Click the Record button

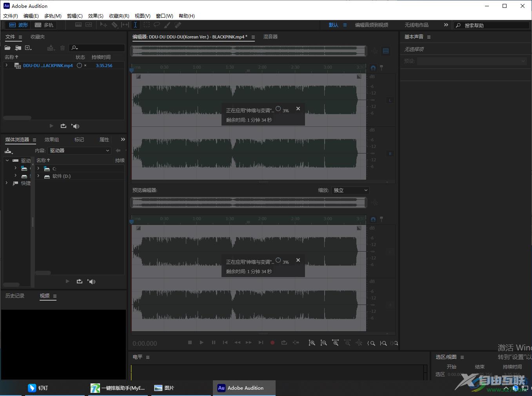pyautogui.click(x=272, y=343)
